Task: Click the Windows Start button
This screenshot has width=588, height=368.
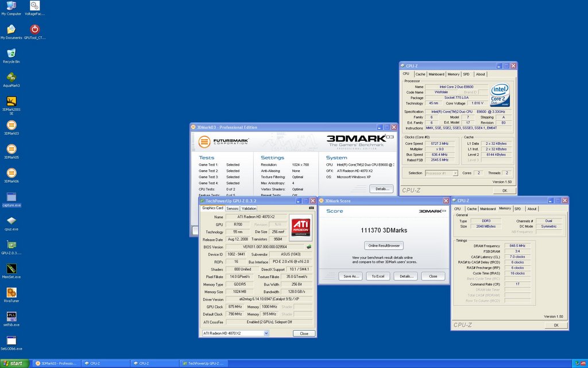Action: click(x=14, y=363)
